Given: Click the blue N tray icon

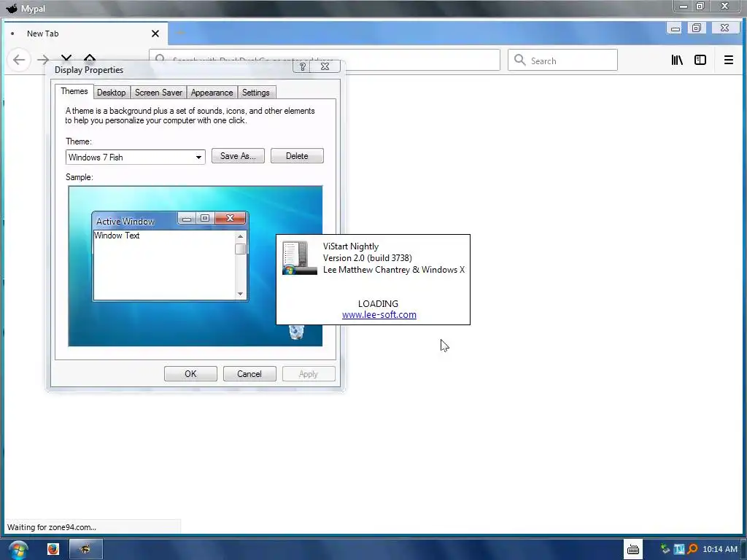Looking at the screenshot, I should coord(679,549).
